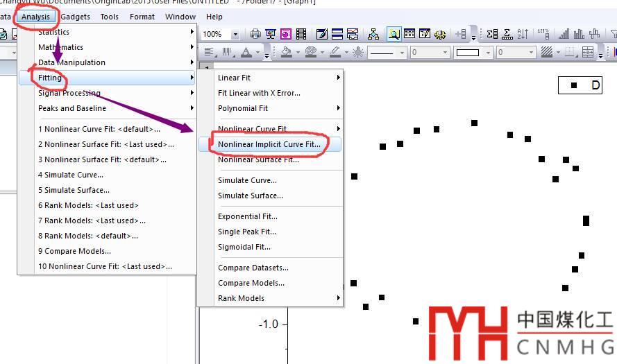Screen dimensions: 617x364
Task: Choose Sigmoidal Fit
Action: click(x=270, y=247)
